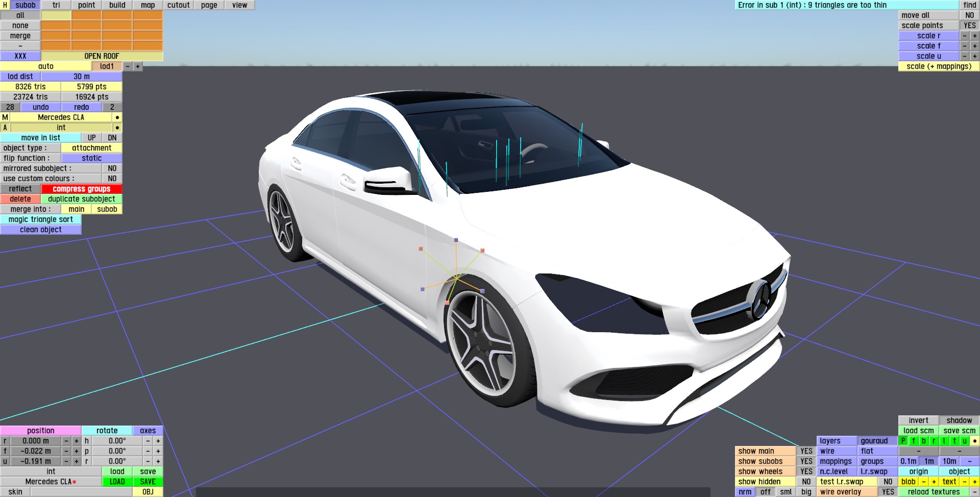Screen dimensions: 980x497
Task: Select the axes mode button
Action: 148,431
